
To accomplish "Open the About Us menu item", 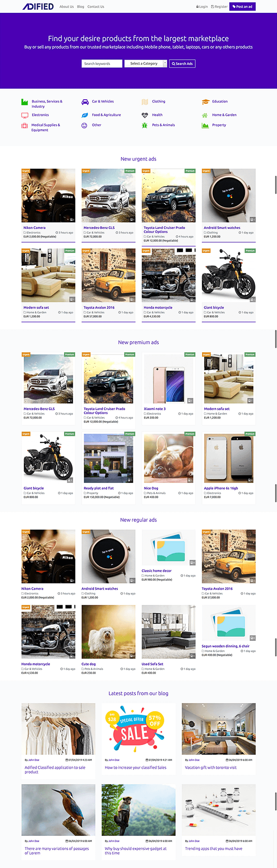I will pyautogui.click(x=66, y=7).
